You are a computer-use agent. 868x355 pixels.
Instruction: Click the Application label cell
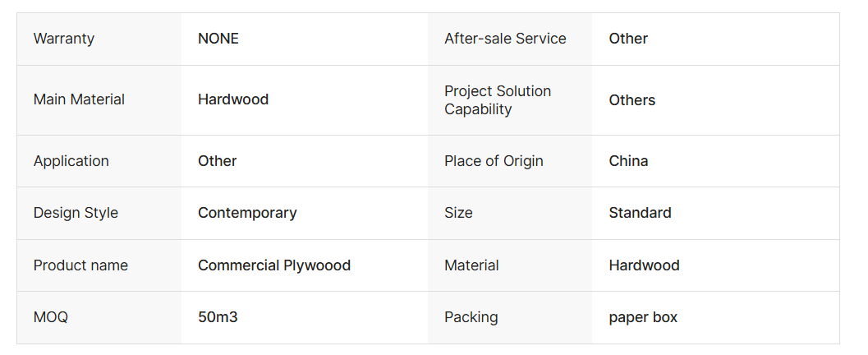[x=99, y=161]
